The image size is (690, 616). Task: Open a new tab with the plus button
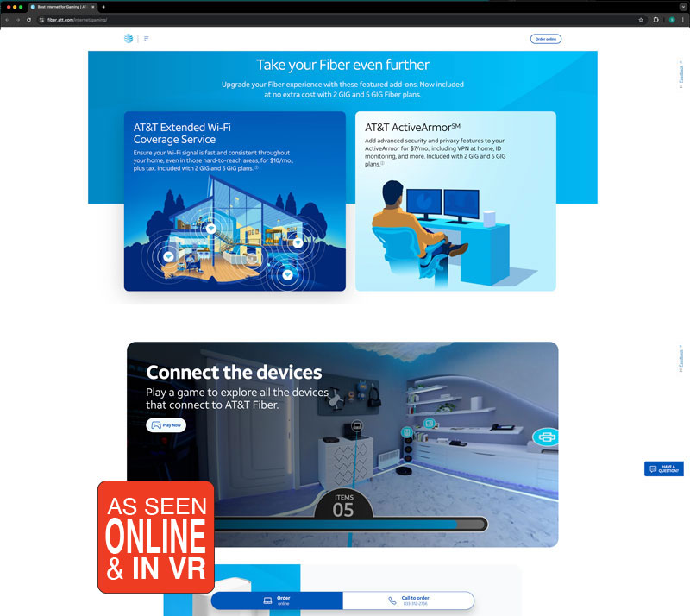click(103, 6)
